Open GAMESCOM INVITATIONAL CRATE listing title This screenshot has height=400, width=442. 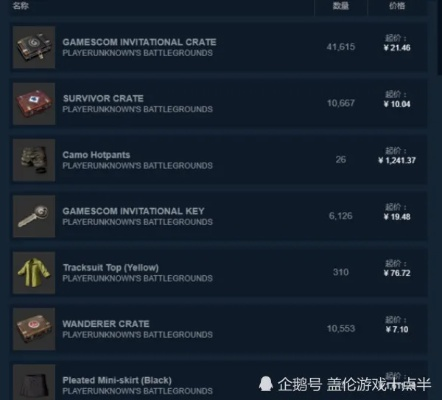pos(139,42)
